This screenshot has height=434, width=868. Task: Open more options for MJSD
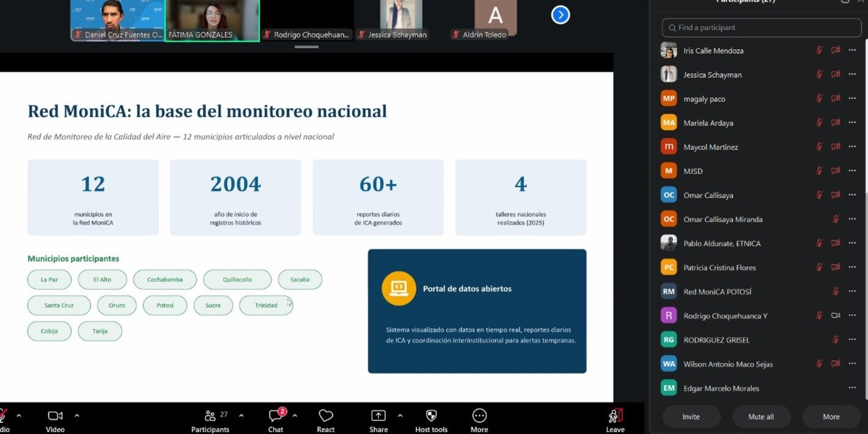point(852,171)
